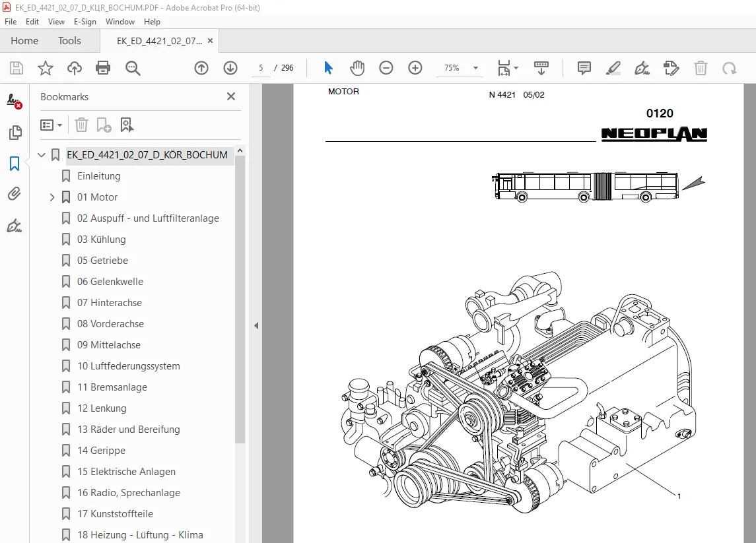
Task: Delete selected bookmark in Bookmarks panel
Action: (x=81, y=125)
